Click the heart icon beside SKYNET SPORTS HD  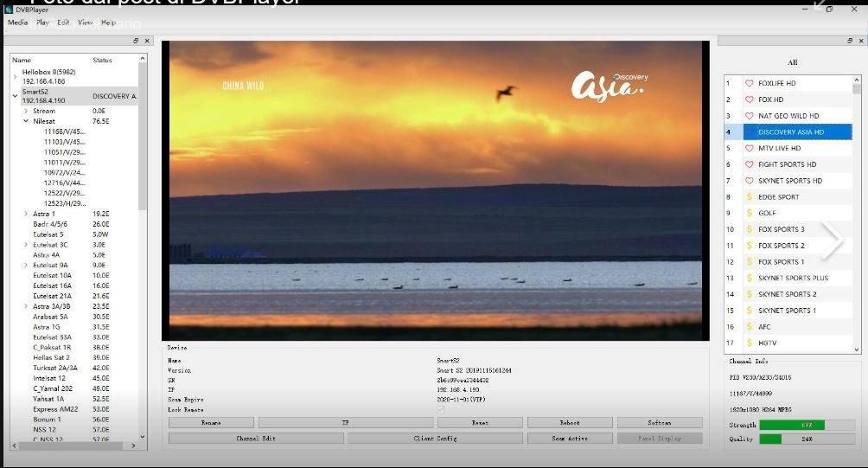[x=749, y=181]
